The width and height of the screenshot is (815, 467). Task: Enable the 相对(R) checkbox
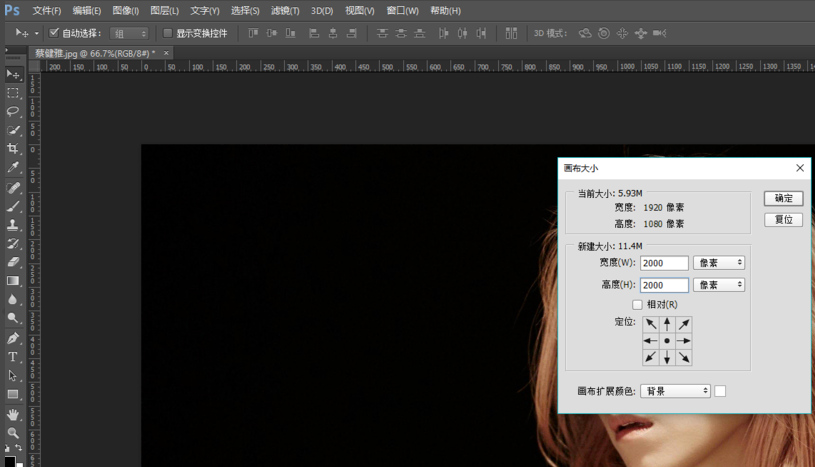click(638, 304)
